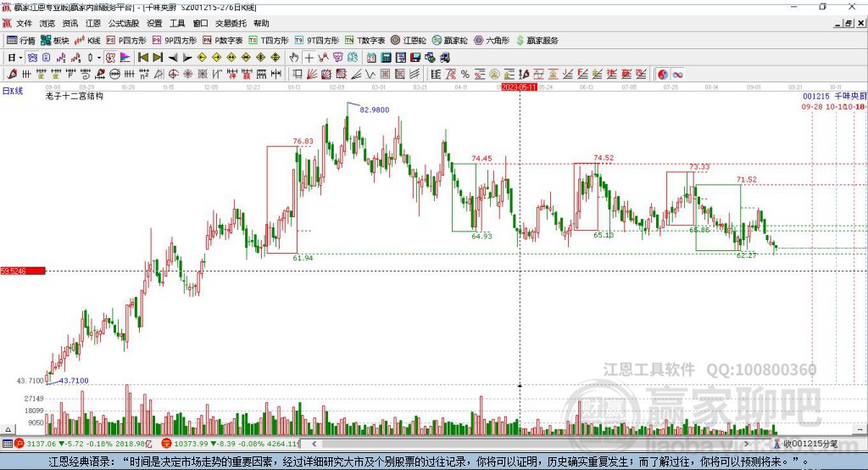
Task: Select the n² square number tool
Action: point(144,75)
